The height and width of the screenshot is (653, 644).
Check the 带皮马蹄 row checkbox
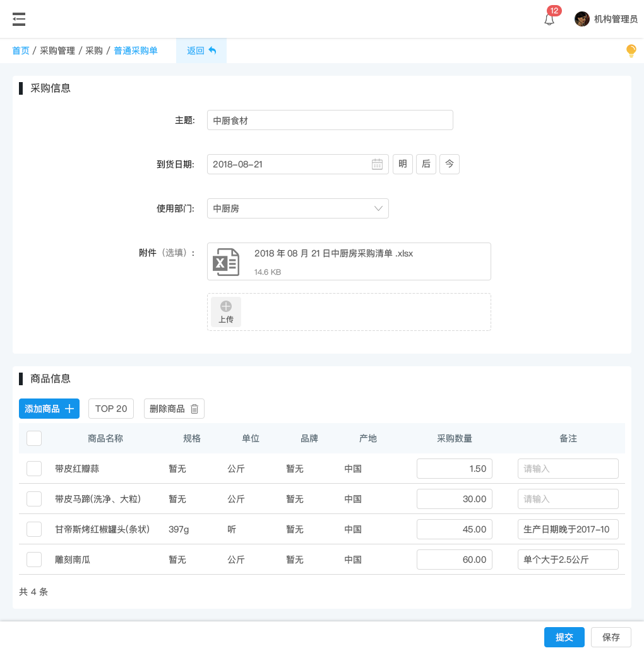pos(34,499)
